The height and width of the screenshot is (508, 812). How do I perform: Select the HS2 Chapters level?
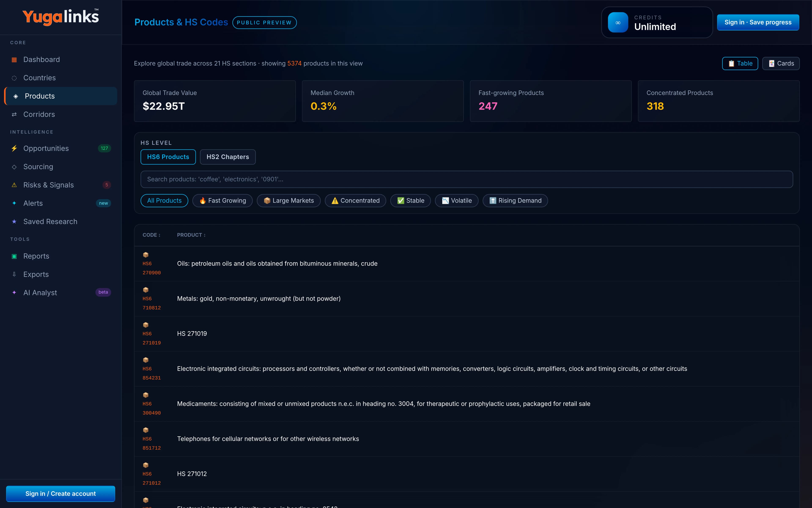click(228, 157)
